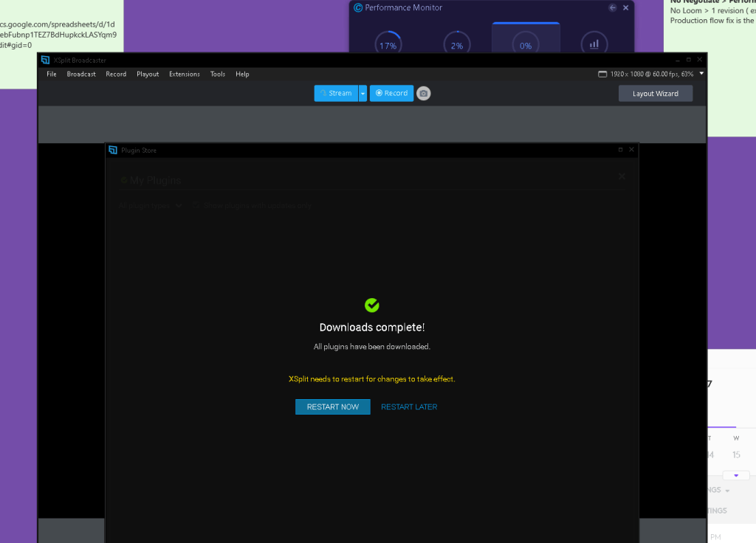Image resolution: width=756 pixels, height=543 pixels.
Task: Open the bar chart gauge in Performance Monitor
Action: coord(594,44)
